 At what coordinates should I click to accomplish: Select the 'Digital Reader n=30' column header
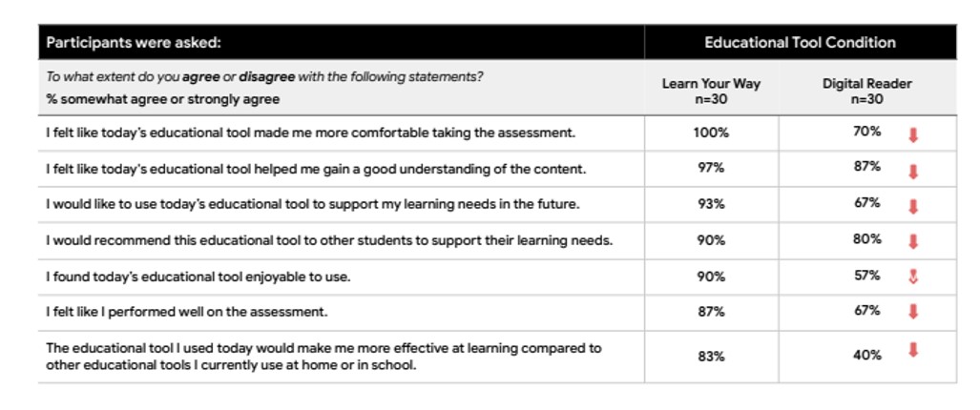(x=866, y=91)
